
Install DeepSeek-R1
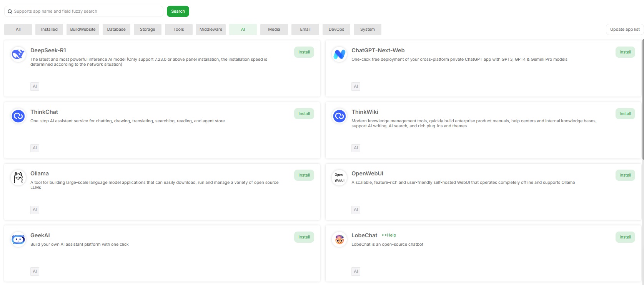click(304, 52)
